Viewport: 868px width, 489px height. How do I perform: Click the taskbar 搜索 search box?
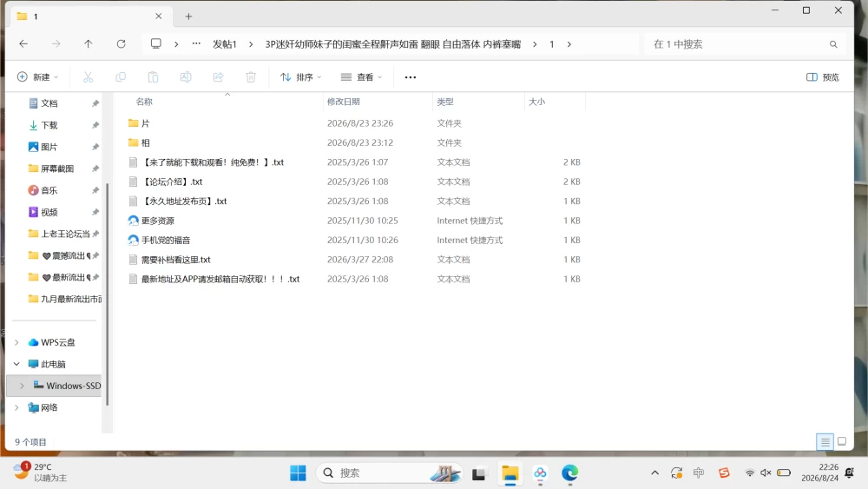coord(389,473)
